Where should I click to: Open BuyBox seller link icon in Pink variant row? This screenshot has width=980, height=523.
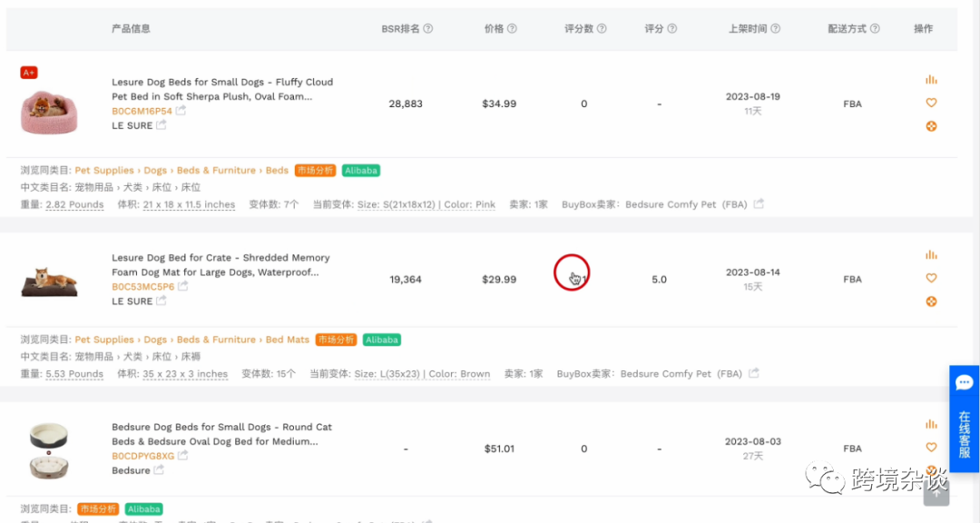(759, 204)
